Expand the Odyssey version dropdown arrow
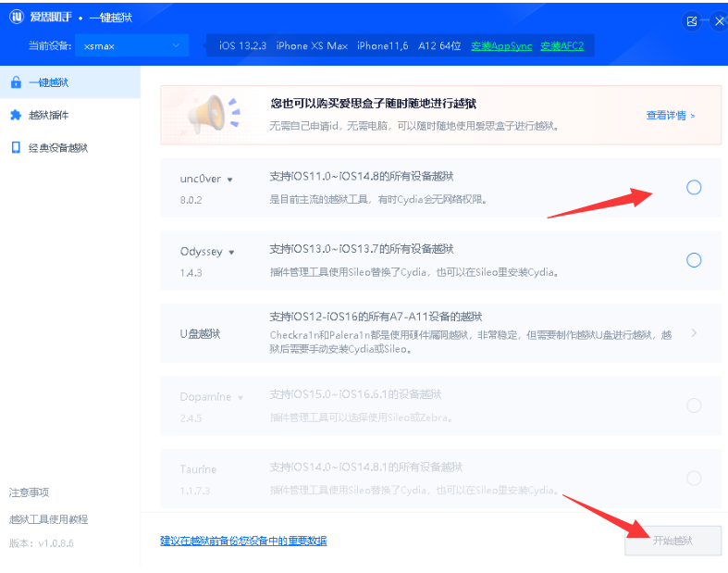 tap(231, 253)
